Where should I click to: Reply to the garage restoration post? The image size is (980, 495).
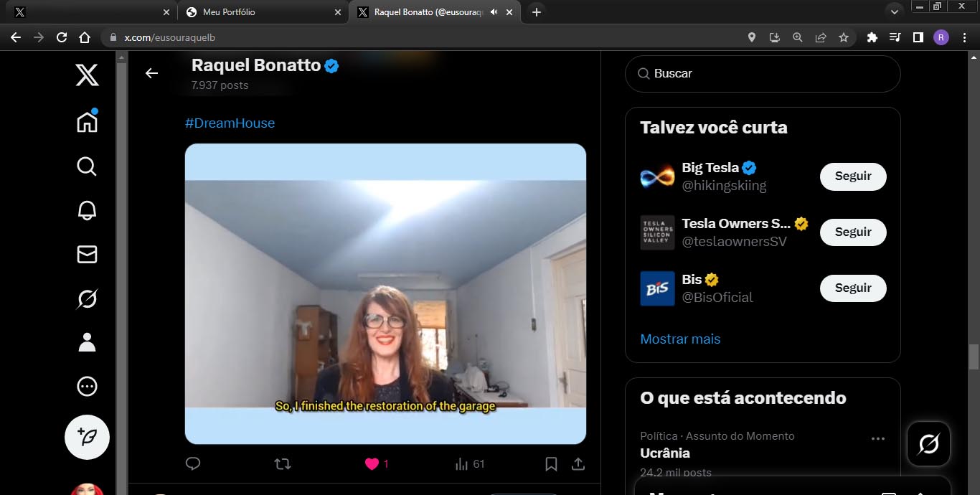[193, 464]
